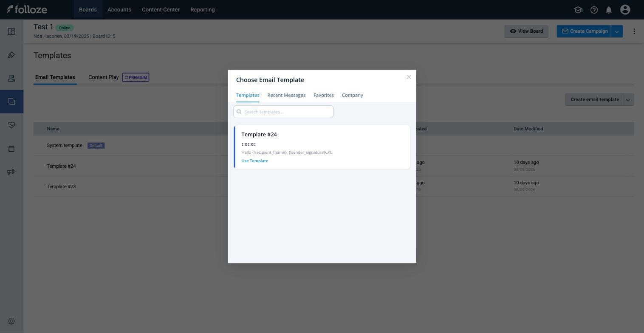Select the Email Templates tab

[x=55, y=77]
